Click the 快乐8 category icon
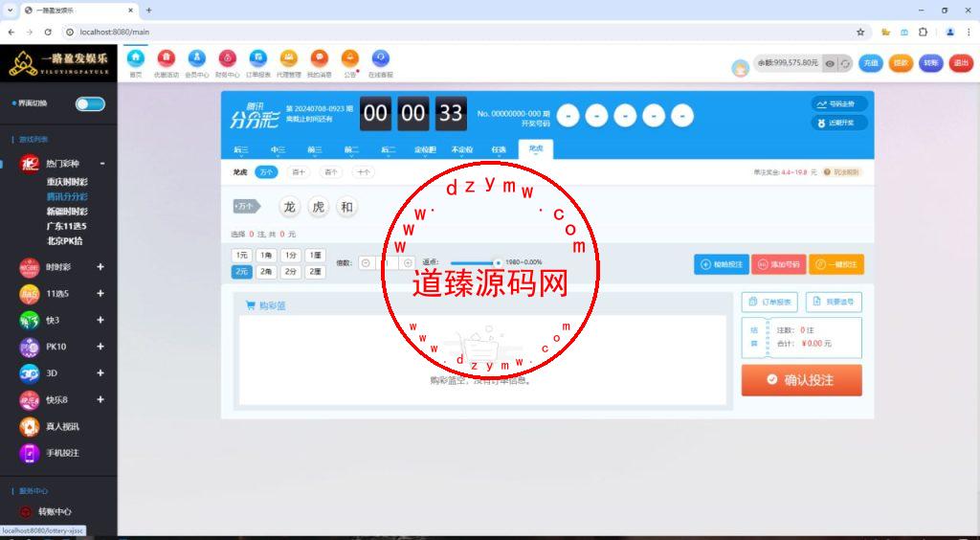The height and width of the screenshot is (540, 980). pyautogui.click(x=30, y=400)
